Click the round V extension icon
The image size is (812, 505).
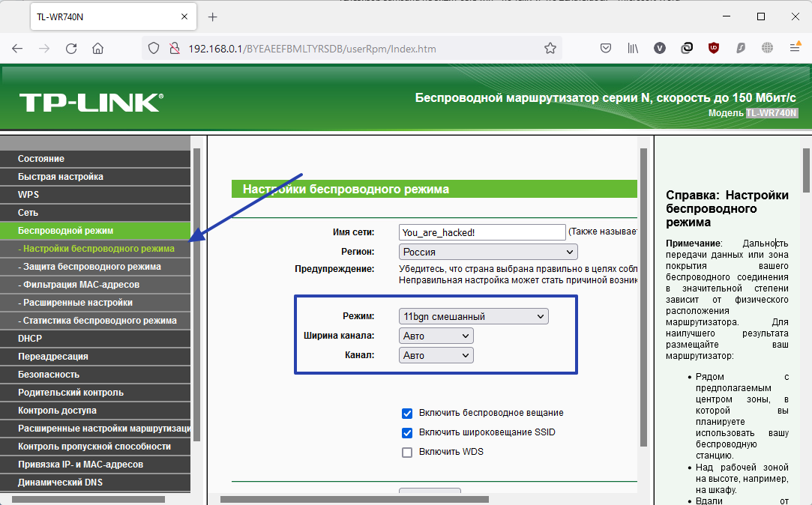[660, 49]
